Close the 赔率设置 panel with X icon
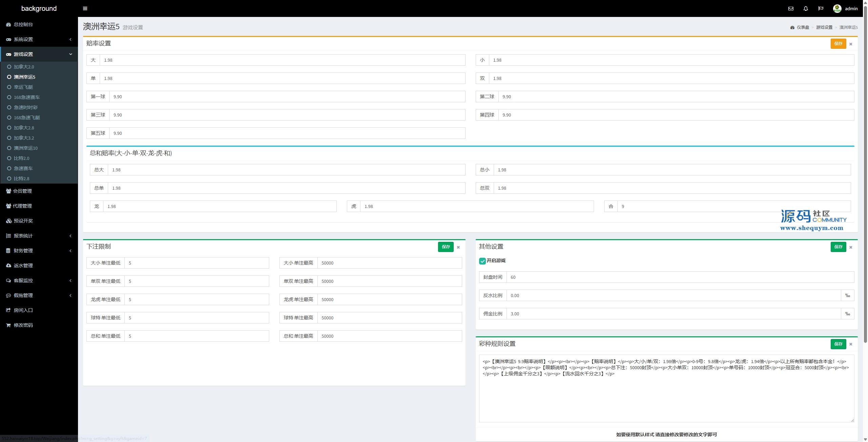868x442 pixels. (x=851, y=44)
